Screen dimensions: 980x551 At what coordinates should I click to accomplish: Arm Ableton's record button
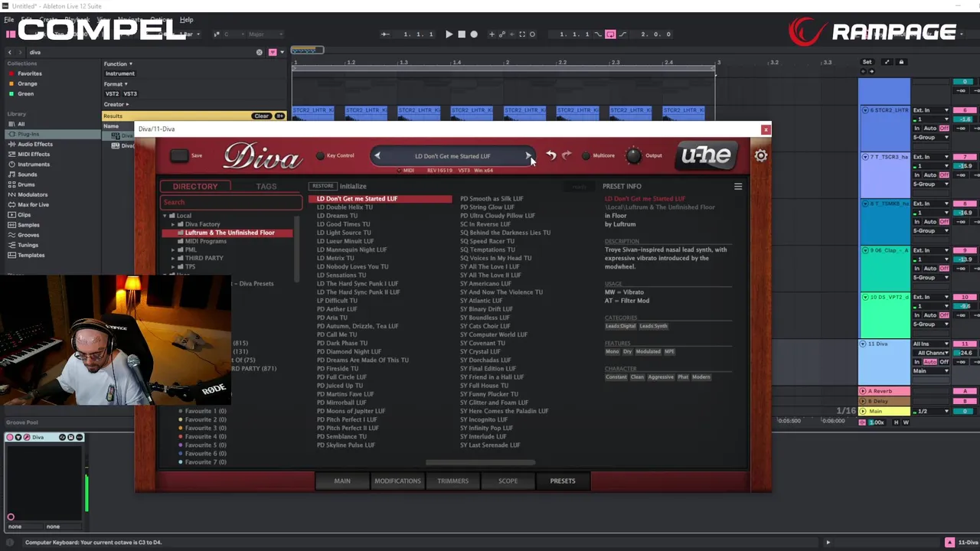pyautogui.click(x=474, y=34)
